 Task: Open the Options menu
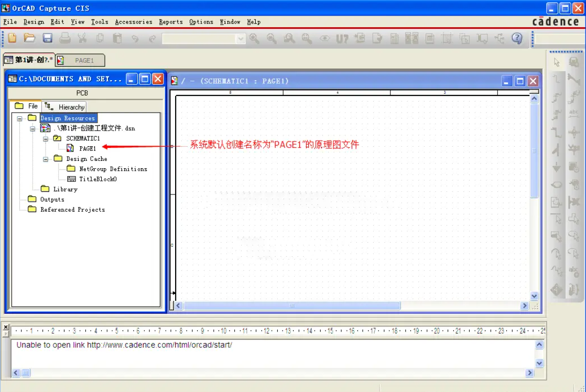pos(201,21)
